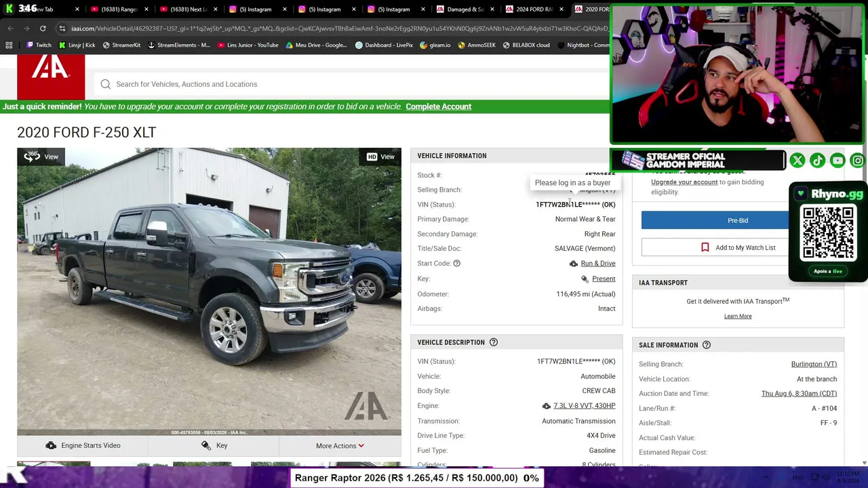
Task: Open the Present key link
Action: (x=604, y=279)
